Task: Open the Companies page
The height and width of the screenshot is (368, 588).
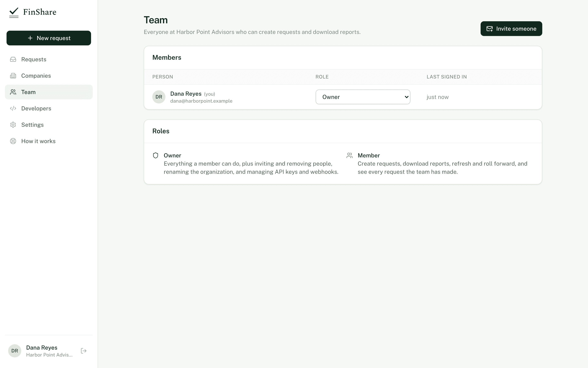Action: (x=49, y=76)
